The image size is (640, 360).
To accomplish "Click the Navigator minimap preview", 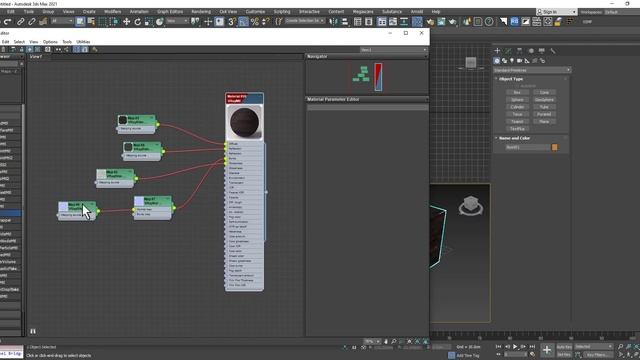I will point(367,76).
